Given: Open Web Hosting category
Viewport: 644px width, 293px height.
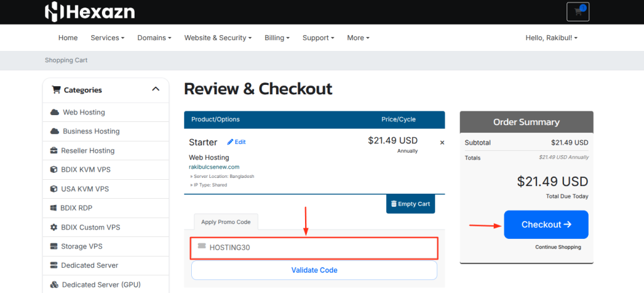Looking at the screenshot, I should 106,113.
